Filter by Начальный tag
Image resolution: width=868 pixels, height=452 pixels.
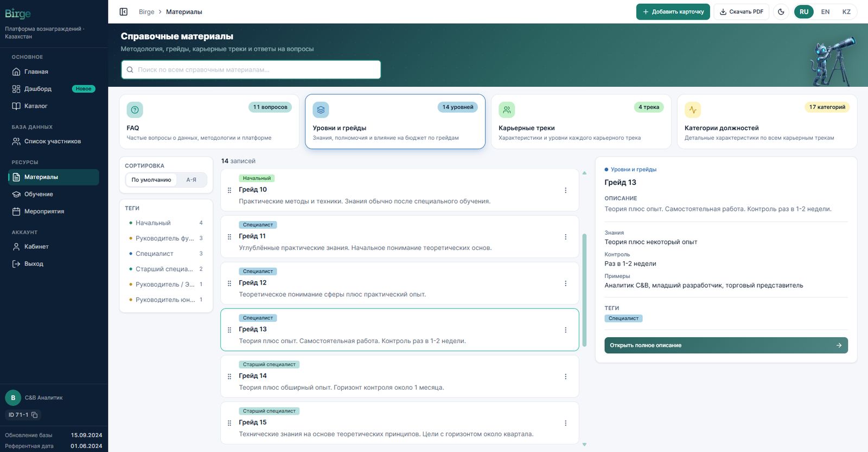point(166,223)
